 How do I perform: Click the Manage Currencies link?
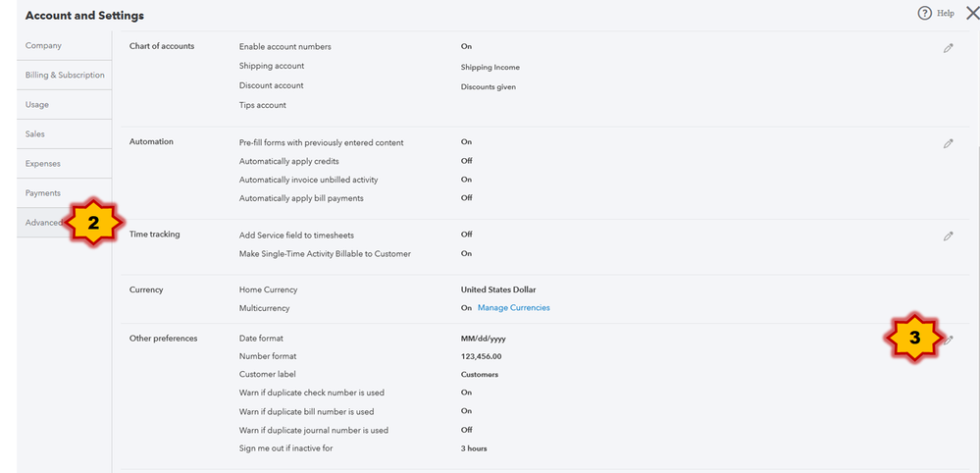(x=514, y=308)
